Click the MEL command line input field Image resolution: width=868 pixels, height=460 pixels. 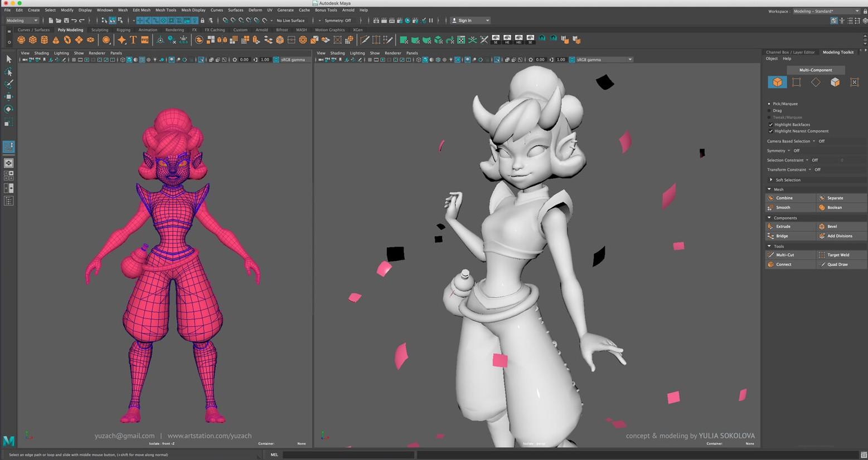click(x=348, y=455)
